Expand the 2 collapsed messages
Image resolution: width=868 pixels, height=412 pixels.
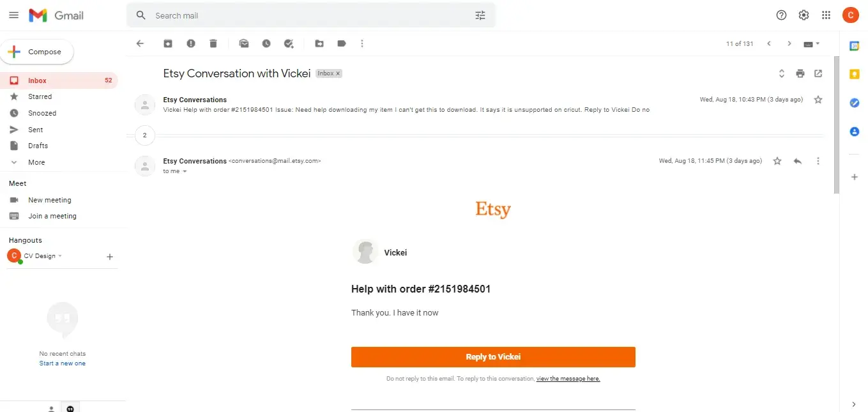pos(145,135)
